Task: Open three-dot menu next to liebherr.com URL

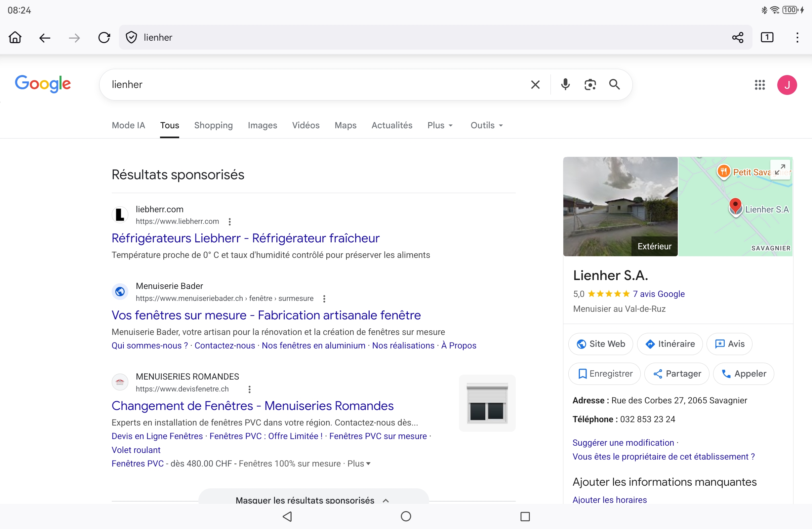Action: click(229, 222)
